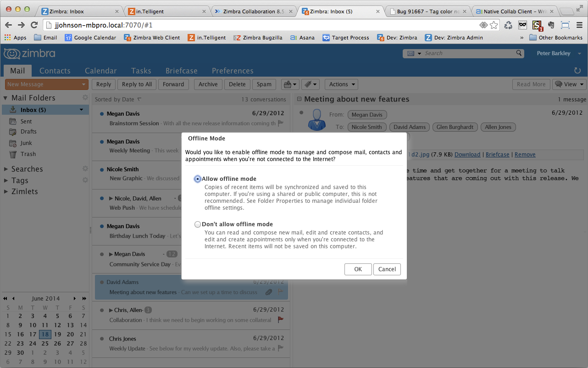
Task: Click Download attachment link
Action: click(x=467, y=155)
